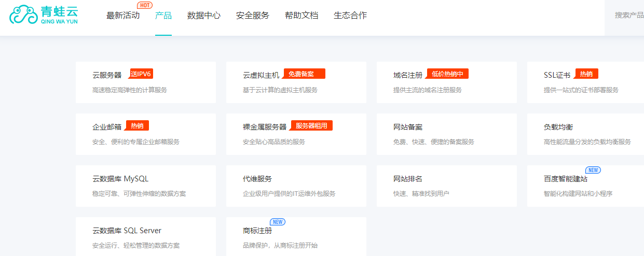The image size is (644, 256).
Task: Click the 服务器租用 badge beside 裸金属服务器
Action: point(311,125)
